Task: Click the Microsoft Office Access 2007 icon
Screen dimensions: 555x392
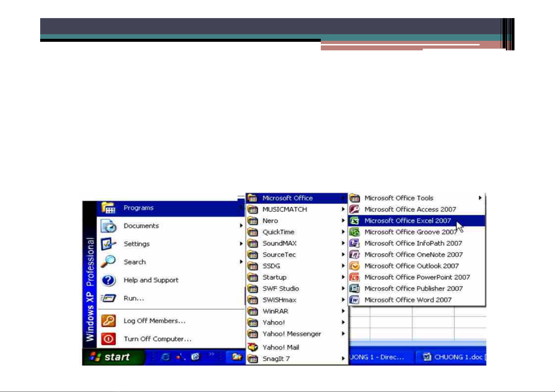Action: tap(354, 209)
